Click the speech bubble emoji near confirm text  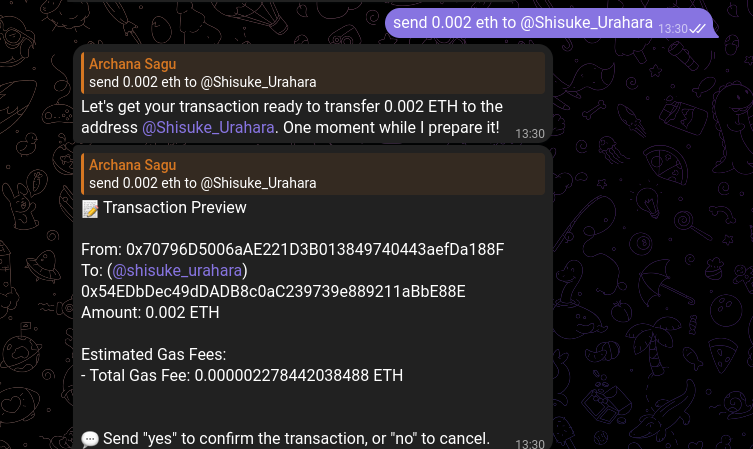90,439
